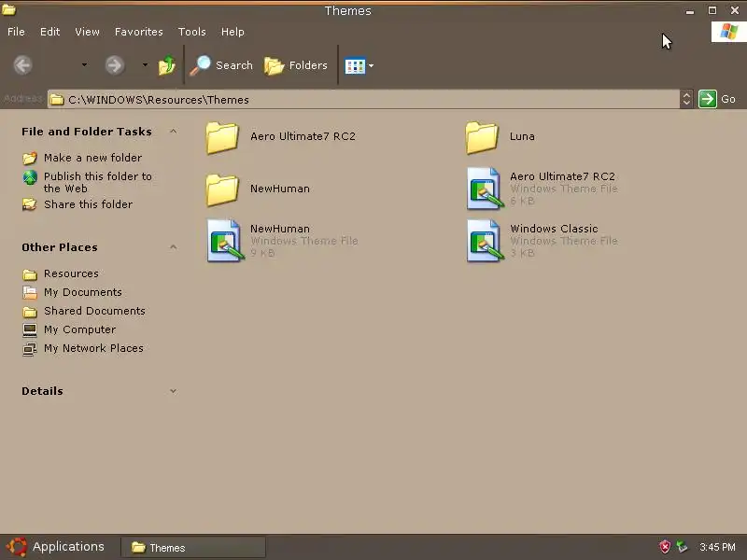Click the system clock showing 3:45 PM
This screenshot has width=747, height=560.
pos(717,547)
